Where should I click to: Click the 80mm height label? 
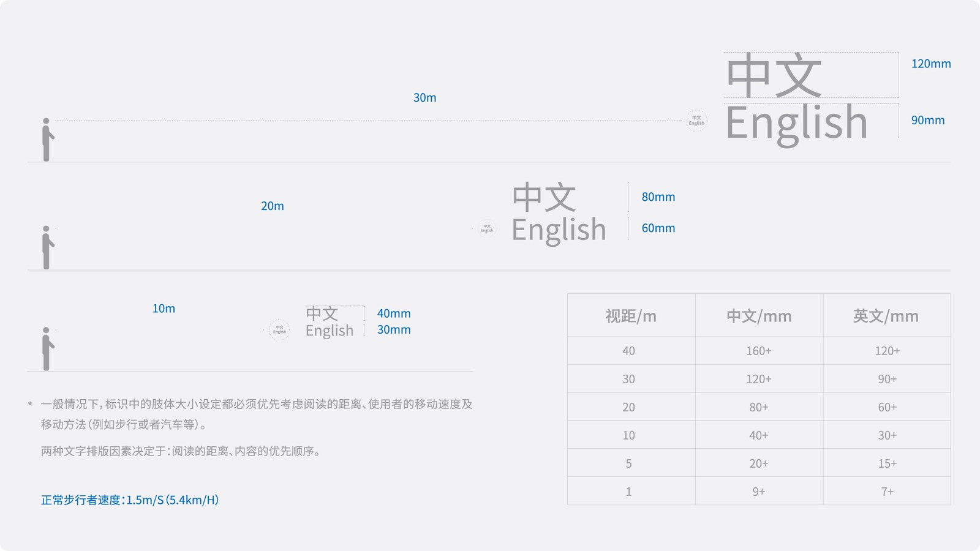pyautogui.click(x=658, y=197)
